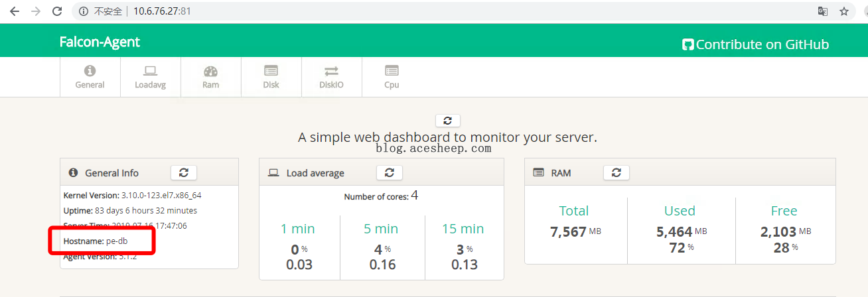The width and height of the screenshot is (868, 297).
Task: Open the Disk nav tab
Action: [271, 77]
